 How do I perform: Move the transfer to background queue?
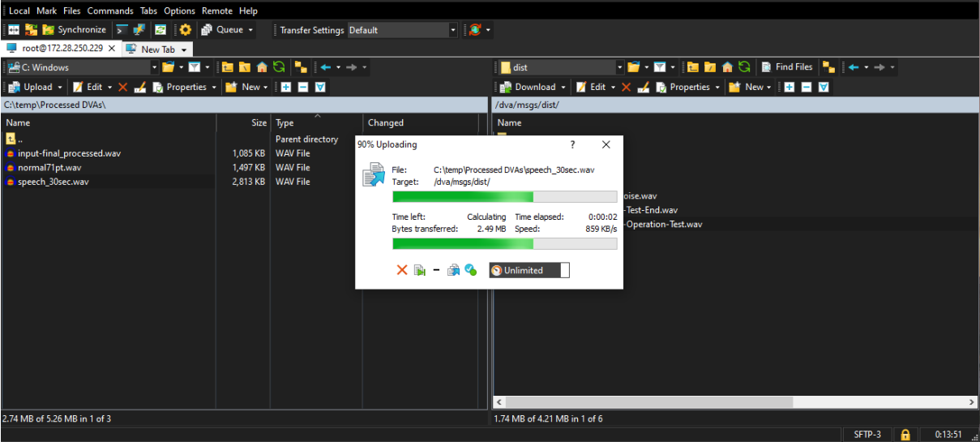click(454, 270)
